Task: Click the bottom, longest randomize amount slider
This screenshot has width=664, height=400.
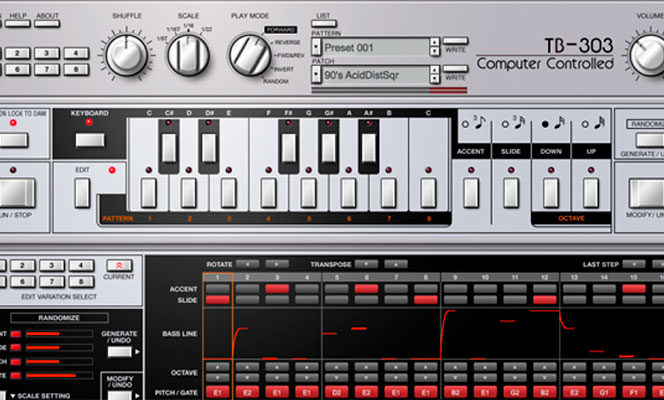Action: point(59,375)
